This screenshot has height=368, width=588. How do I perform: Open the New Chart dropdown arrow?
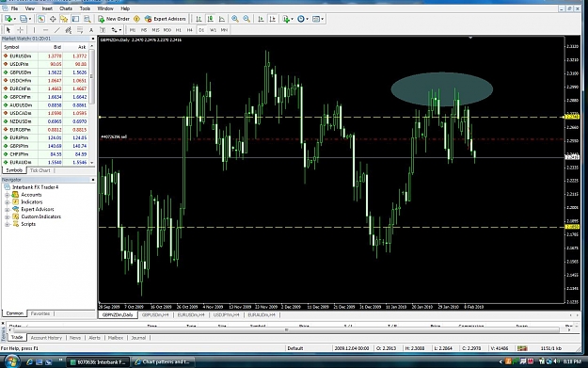tap(15, 19)
